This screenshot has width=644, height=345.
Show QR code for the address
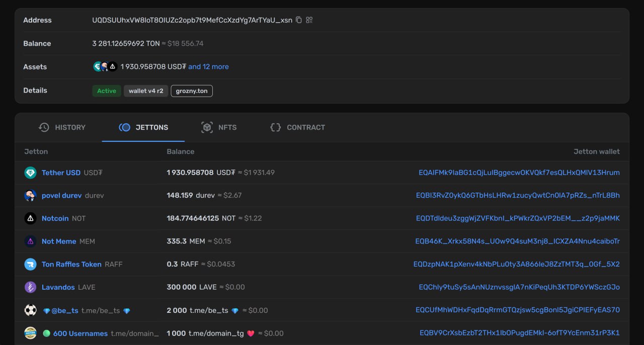pyautogui.click(x=309, y=20)
